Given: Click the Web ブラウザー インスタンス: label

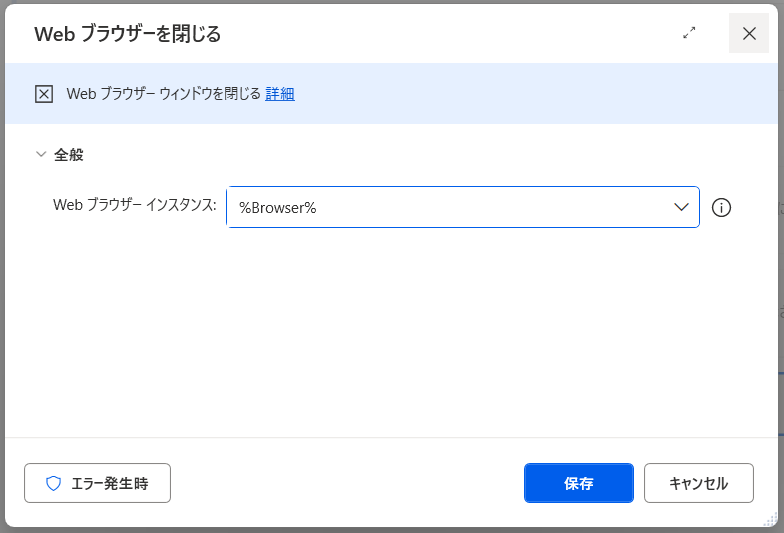Looking at the screenshot, I should pyautogui.click(x=134, y=205).
